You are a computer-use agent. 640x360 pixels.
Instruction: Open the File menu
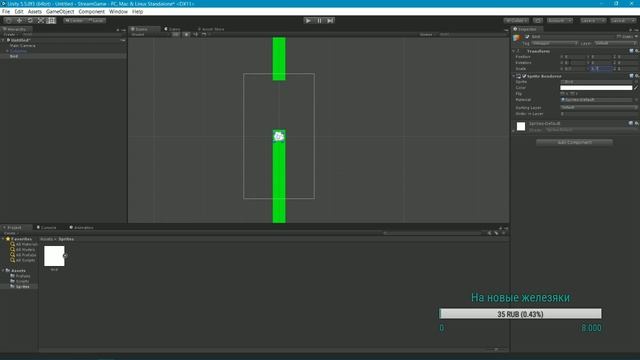(6, 11)
